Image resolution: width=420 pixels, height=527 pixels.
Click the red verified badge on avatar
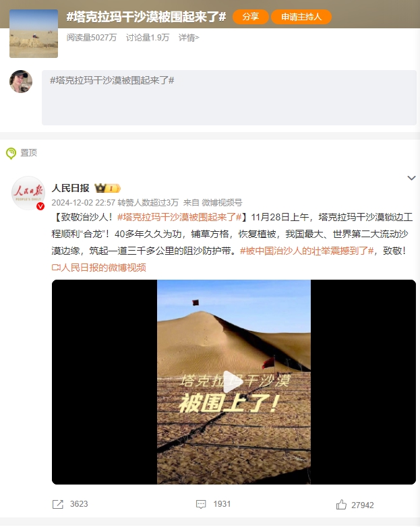click(x=40, y=206)
